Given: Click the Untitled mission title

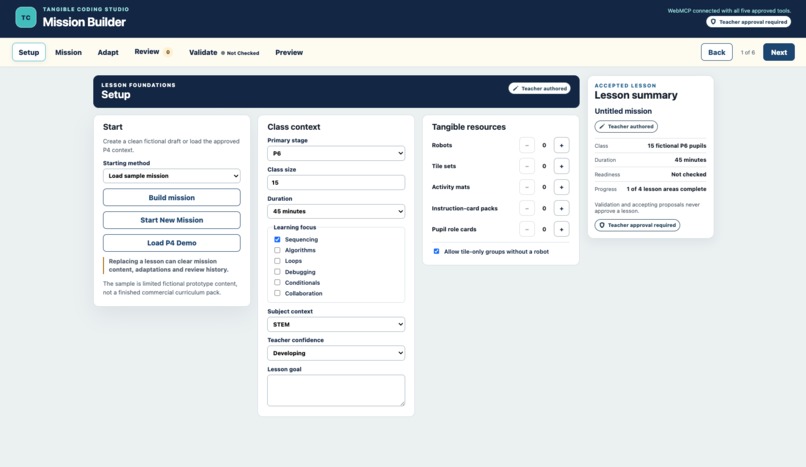Looking at the screenshot, I should pos(623,111).
